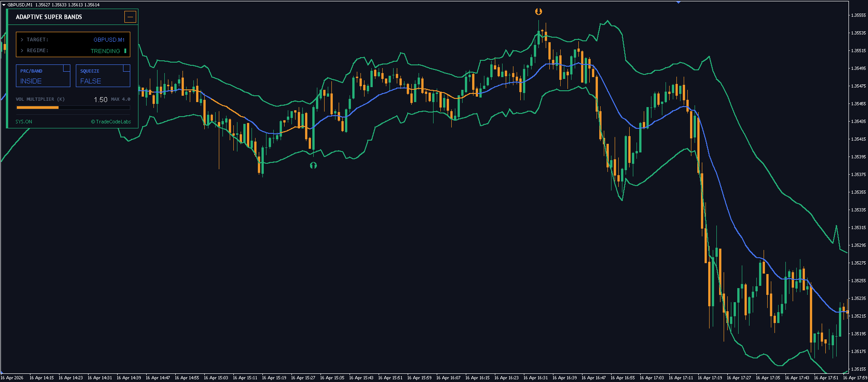Viewport: 868px width, 382px height.
Task: Click the 1.50 volatility multiplier value
Action: pos(100,99)
